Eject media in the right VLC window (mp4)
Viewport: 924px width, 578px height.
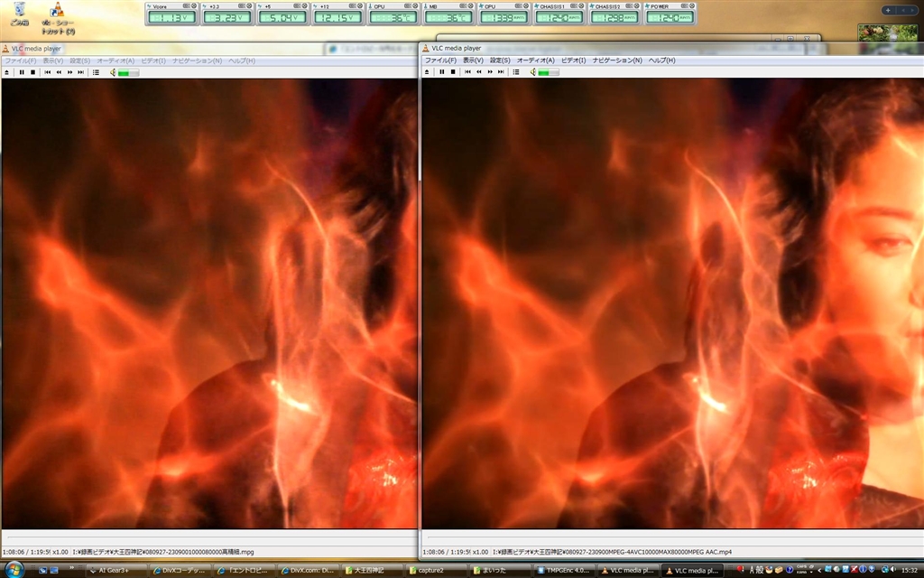427,72
